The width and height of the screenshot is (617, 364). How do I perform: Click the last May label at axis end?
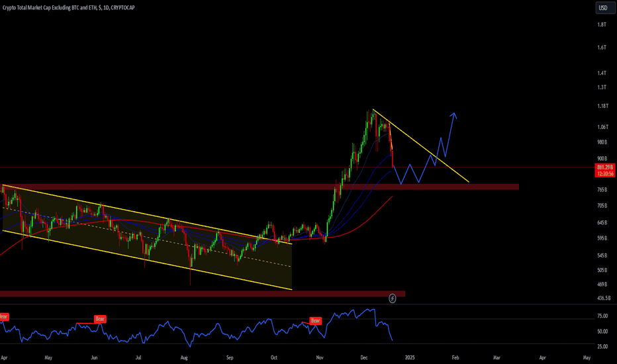587,357
